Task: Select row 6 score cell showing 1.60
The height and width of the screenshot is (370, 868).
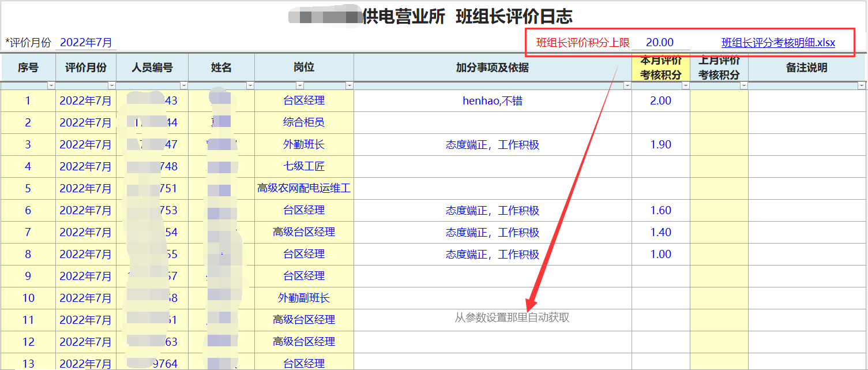Action: (x=660, y=211)
